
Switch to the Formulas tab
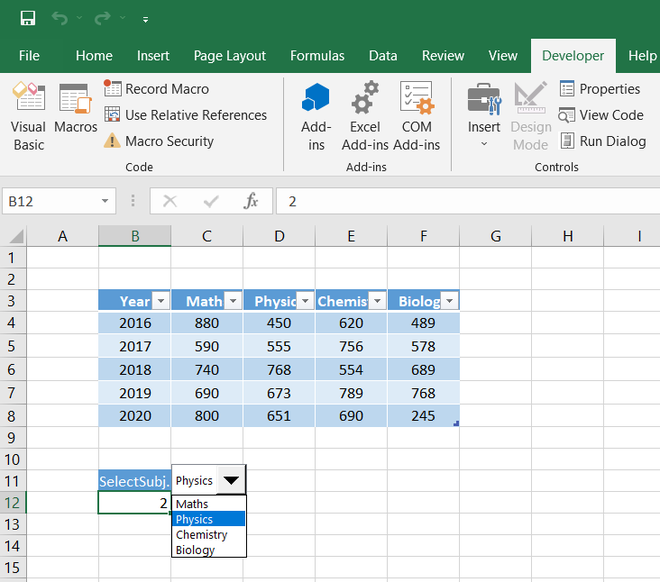[317, 56]
